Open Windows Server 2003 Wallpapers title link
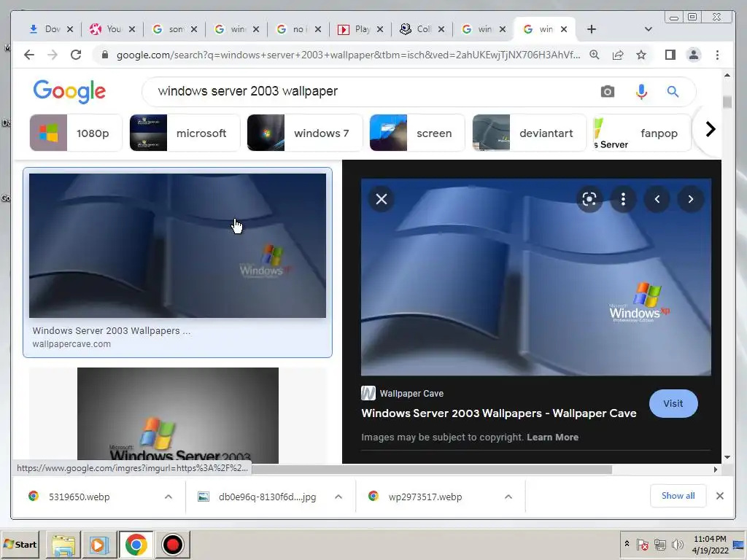Viewport: 747px width, 560px height. tap(499, 413)
